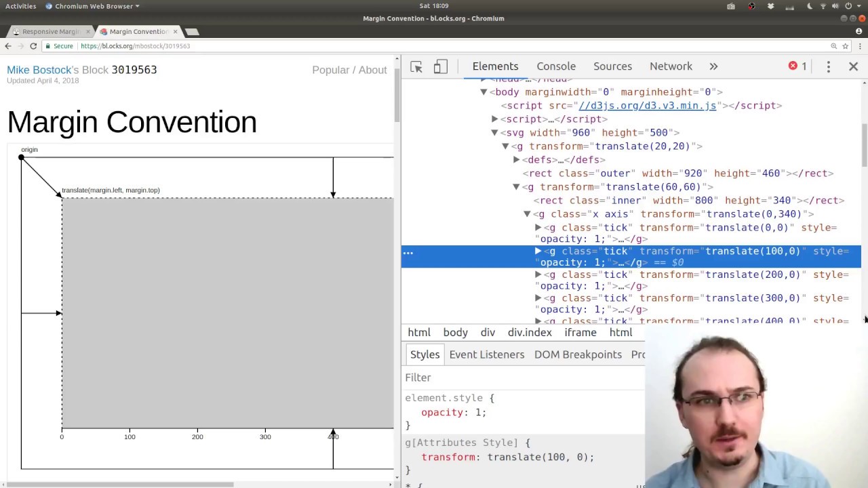Screen dimensions: 868x488
Task: Open Mike Bostock's profile link
Action: pos(39,70)
